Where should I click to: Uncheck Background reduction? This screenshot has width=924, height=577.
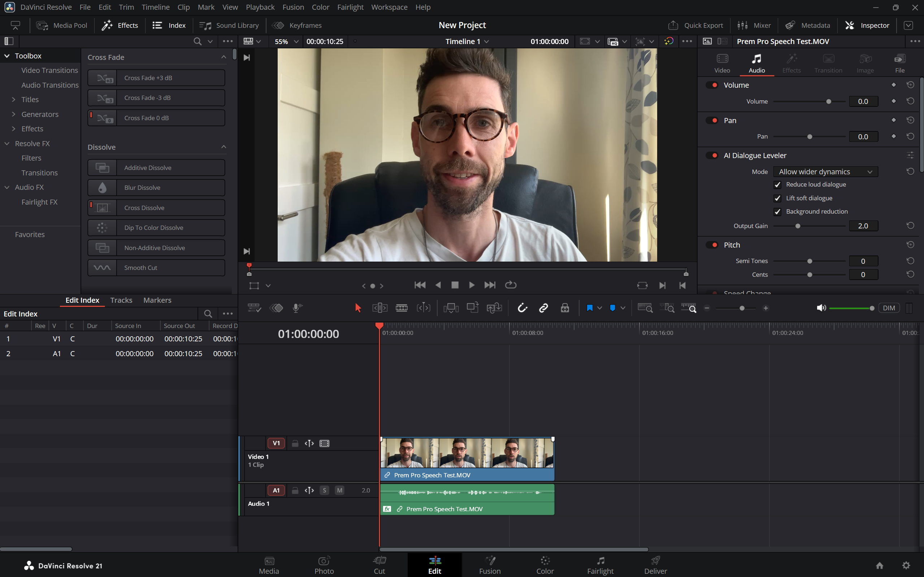click(777, 211)
